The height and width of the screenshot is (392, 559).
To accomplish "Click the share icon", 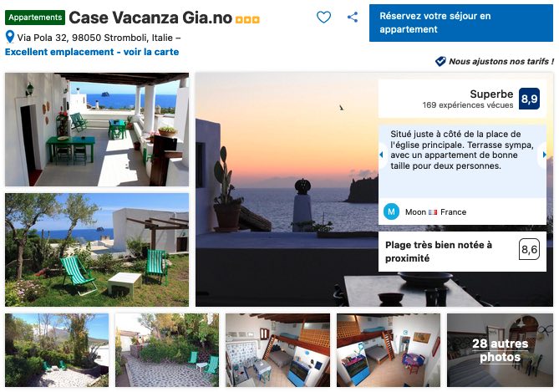I will click(353, 17).
